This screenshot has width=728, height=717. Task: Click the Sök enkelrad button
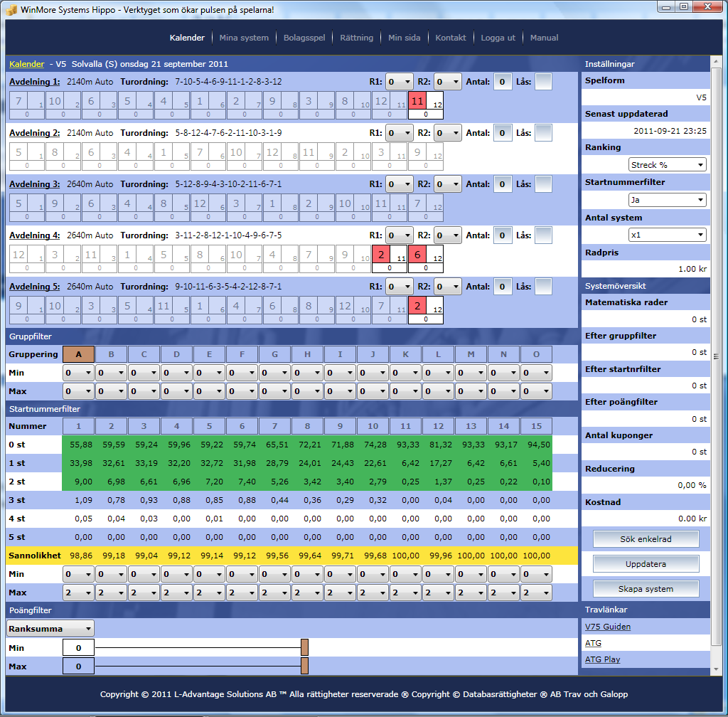click(x=646, y=539)
